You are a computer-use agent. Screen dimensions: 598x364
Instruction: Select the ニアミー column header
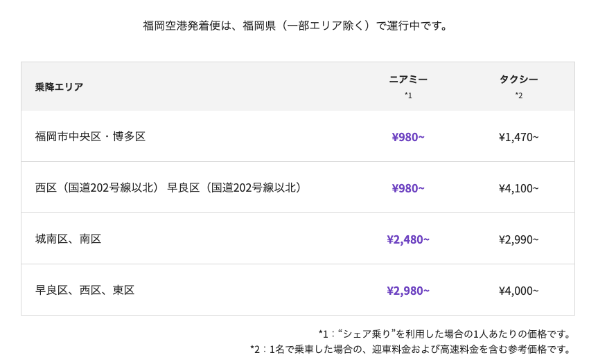point(408,79)
